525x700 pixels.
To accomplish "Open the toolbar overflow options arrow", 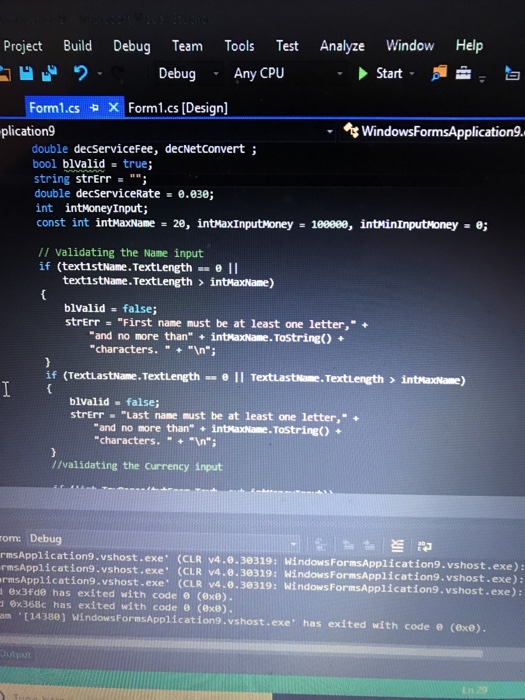I will tap(482, 79).
